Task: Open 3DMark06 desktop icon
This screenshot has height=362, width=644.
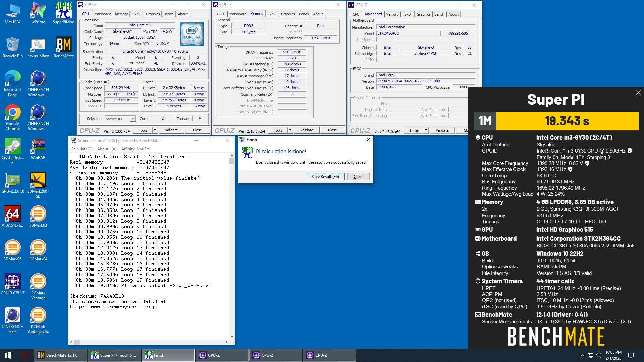Action: (x=12, y=250)
